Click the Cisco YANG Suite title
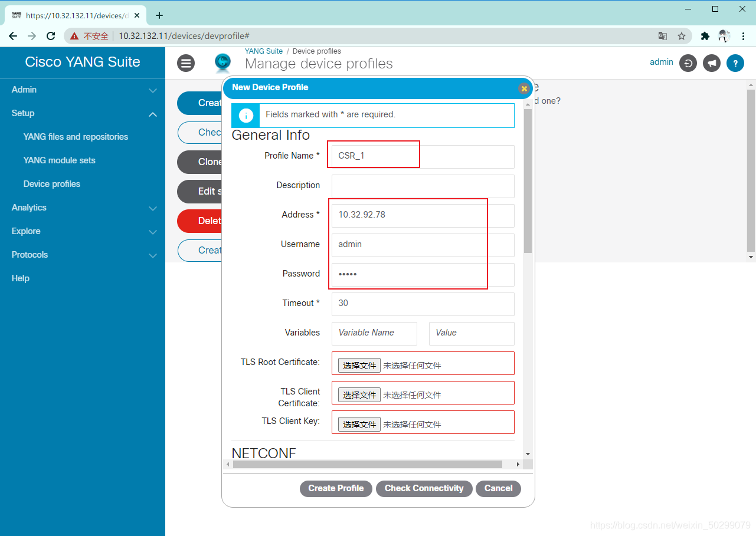This screenshot has height=536, width=756. coord(83,62)
